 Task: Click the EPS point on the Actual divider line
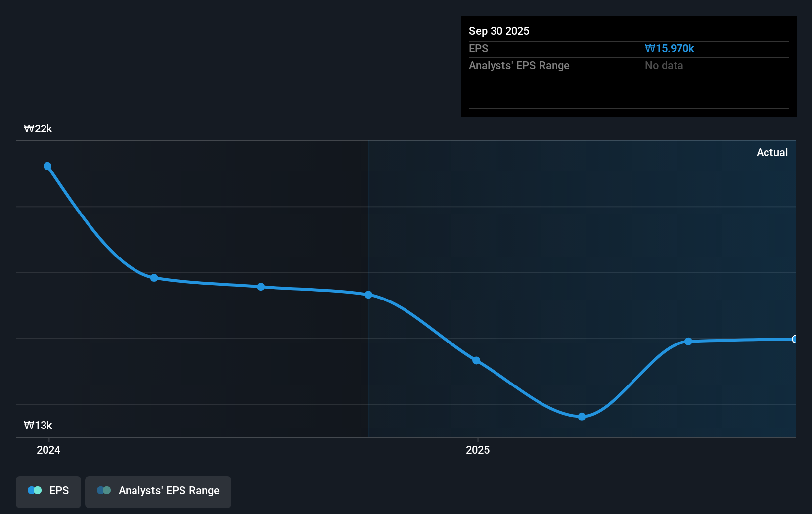pyautogui.click(x=368, y=295)
